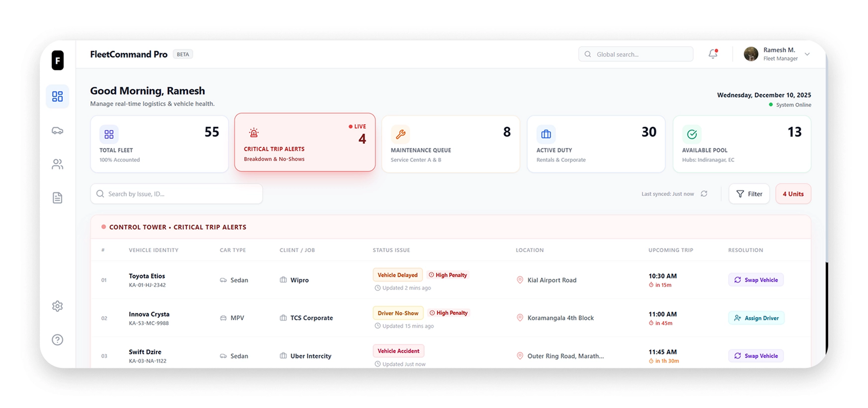Click the black F app logo
Image resolution: width=868 pixels, height=408 pixels.
click(x=58, y=60)
